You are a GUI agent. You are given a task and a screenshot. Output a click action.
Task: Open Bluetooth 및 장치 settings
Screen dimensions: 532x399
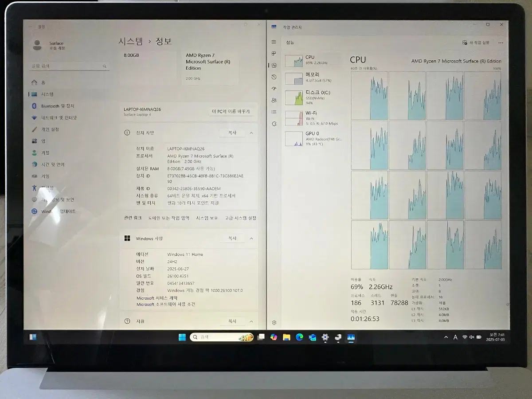point(70,106)
